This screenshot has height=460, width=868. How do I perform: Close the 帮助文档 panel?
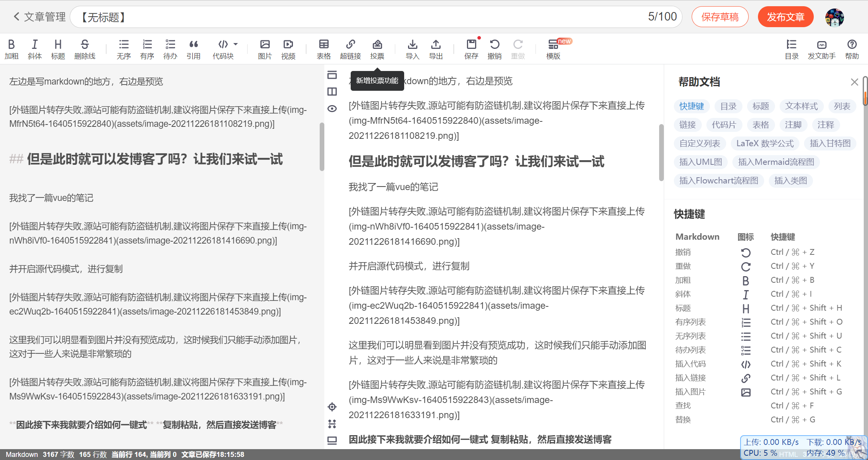point(854,82)
